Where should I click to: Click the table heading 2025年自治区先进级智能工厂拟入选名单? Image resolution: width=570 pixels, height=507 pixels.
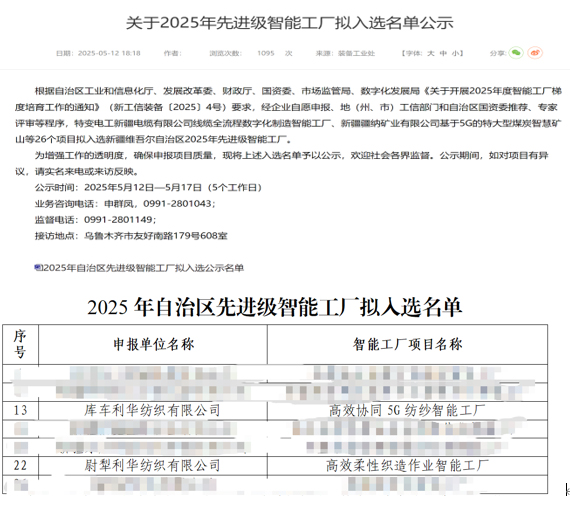(x=274, y=307)
